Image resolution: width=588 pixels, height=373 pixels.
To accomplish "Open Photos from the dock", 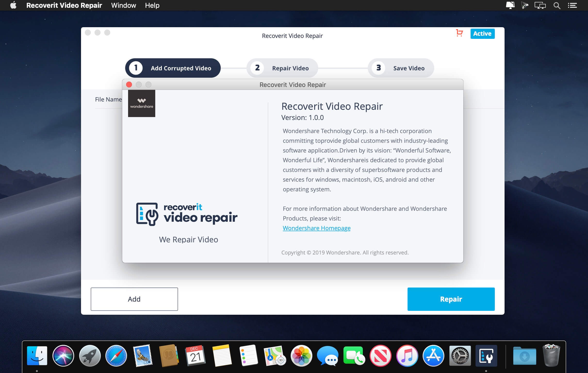I will point(301,356).
